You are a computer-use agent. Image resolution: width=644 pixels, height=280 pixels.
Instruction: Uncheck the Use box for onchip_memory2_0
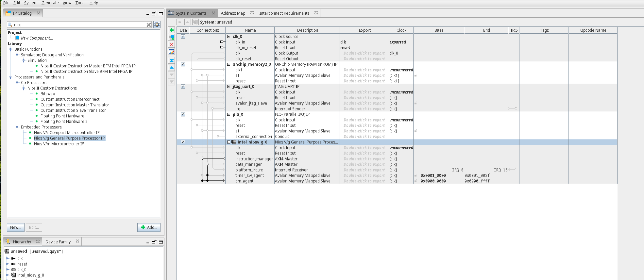click(183, 64)
